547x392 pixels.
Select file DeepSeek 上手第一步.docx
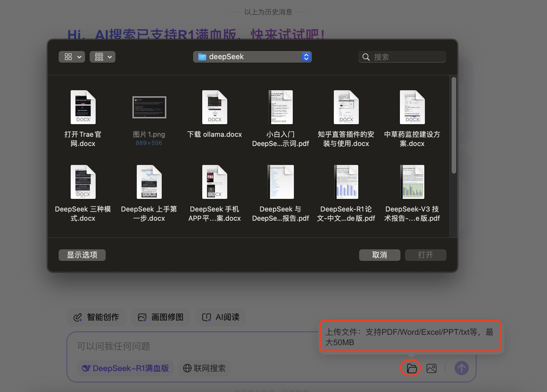149,193
